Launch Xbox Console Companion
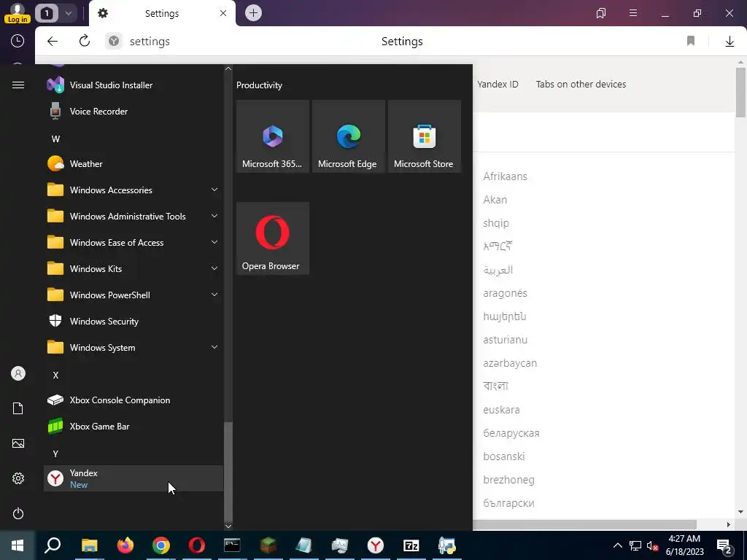 point(133,400)
